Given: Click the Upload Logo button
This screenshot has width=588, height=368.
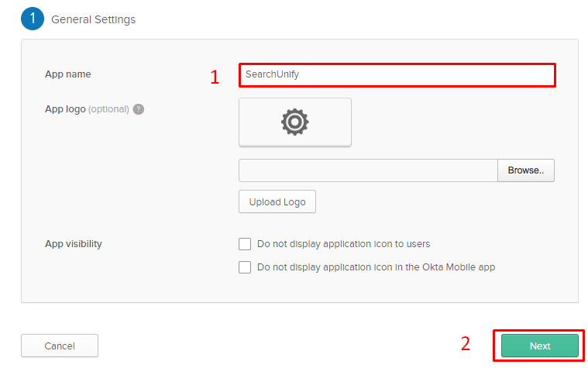Looking at the screenshot, I should 277,201.
